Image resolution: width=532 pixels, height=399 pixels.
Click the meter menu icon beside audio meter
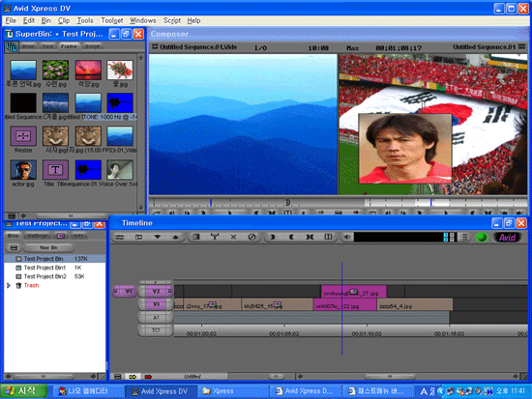point(464,237)
